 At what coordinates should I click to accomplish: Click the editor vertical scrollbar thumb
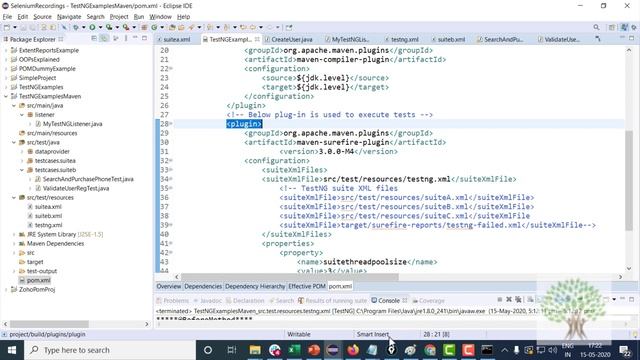click(629, 180)
